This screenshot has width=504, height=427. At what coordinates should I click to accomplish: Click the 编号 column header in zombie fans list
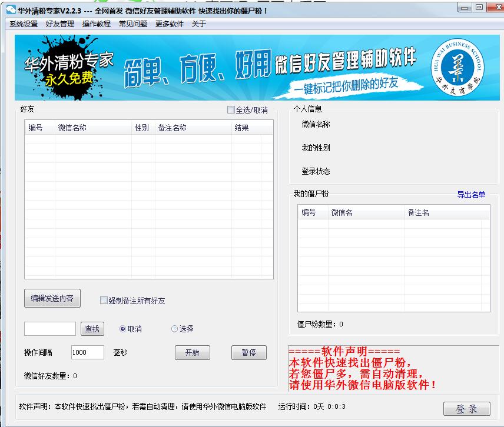pos(313,212)
